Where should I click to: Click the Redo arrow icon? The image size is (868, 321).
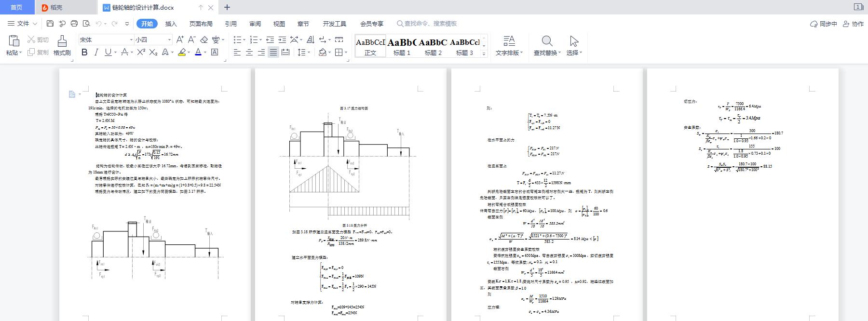[x=115, y=23]
